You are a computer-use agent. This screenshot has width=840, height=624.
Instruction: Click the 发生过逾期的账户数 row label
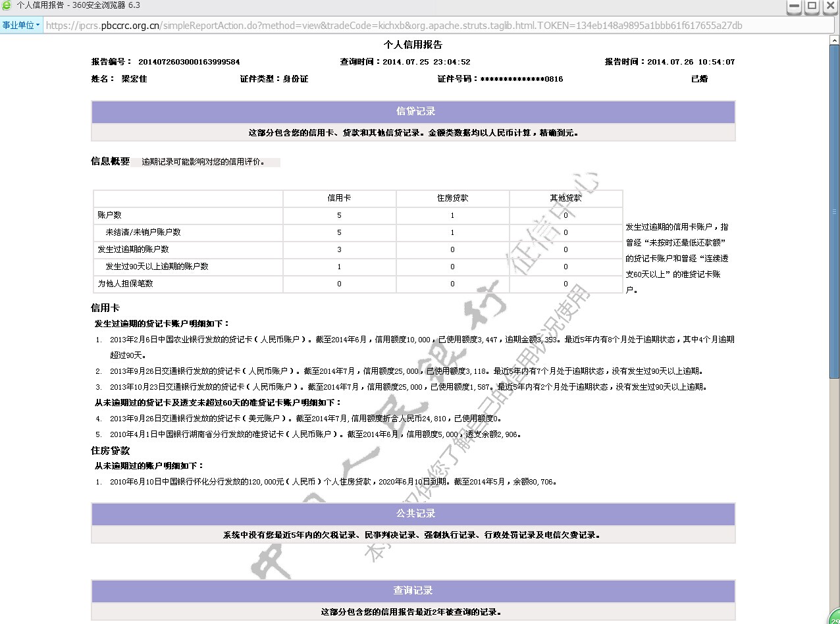[x=133, y=249]
